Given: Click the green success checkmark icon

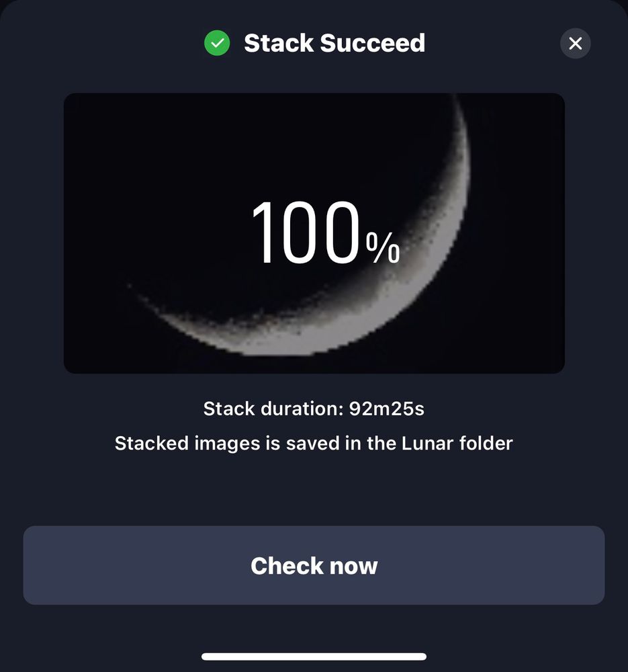Looking at the screenshot, I should coord(217,44).
